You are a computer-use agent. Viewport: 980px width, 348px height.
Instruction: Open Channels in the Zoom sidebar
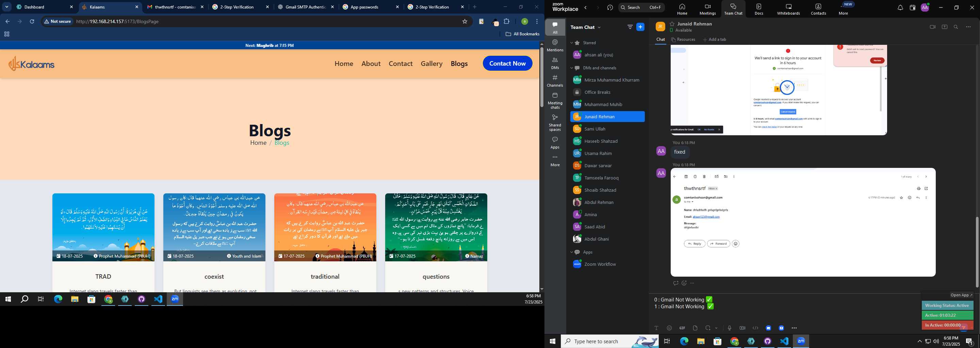pyautogui.click(x=555, y=81)
